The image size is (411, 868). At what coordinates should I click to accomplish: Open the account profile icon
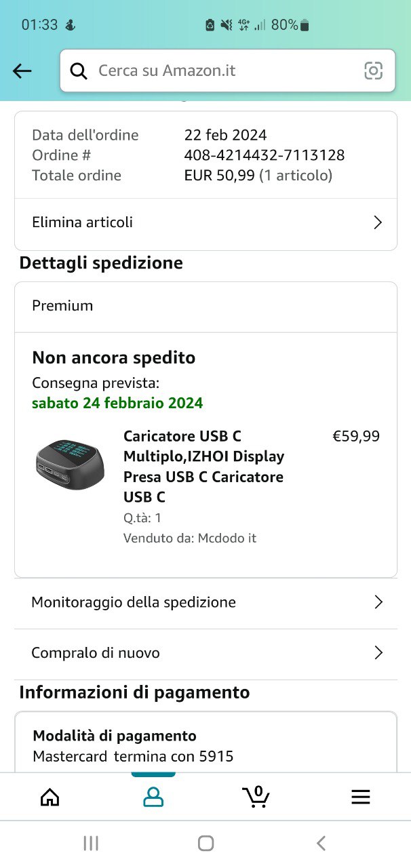tap(153, 797)
